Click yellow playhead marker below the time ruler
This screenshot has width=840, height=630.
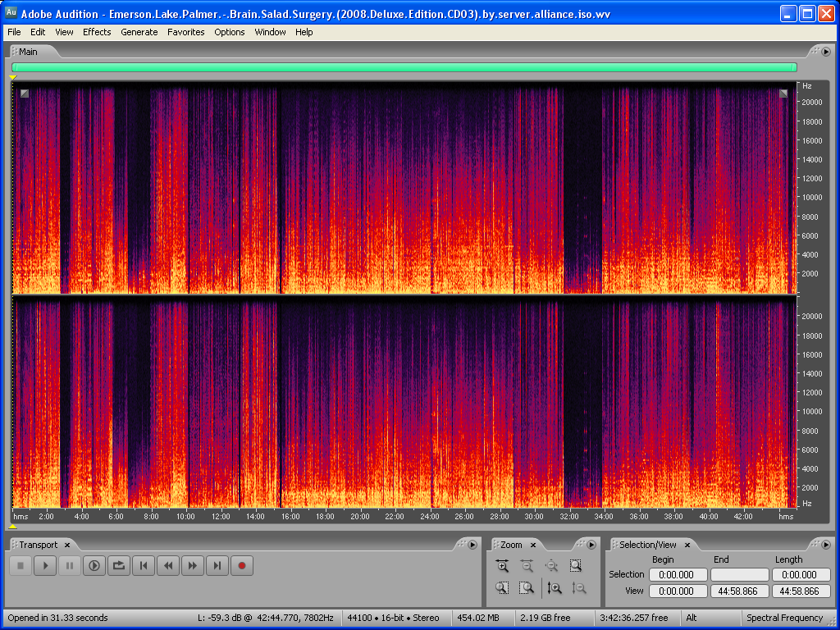[x=13, y=527]
